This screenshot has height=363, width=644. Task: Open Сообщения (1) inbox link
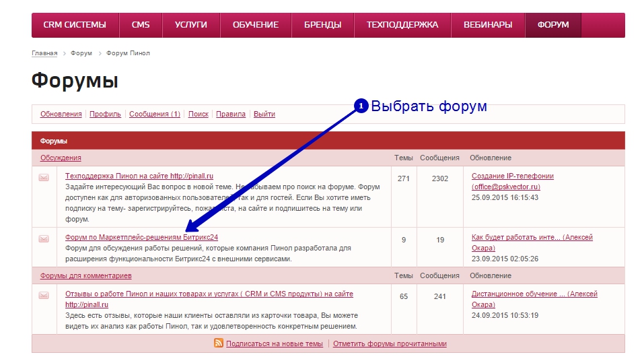tap(155, 114)
